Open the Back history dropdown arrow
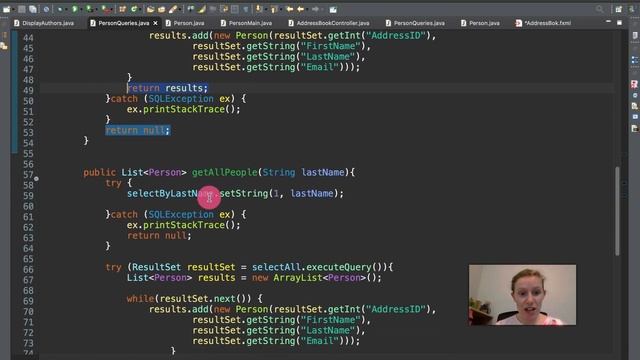Screen dimensions: 640x360 click(x=307, y=9)
